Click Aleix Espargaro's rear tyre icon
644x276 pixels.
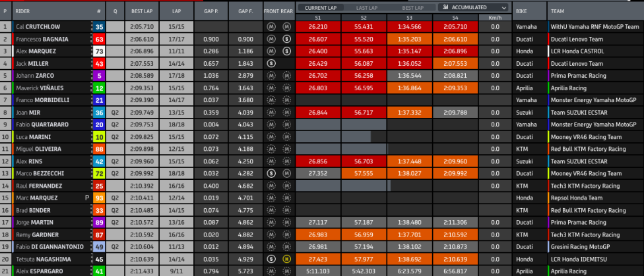point(286,271)
